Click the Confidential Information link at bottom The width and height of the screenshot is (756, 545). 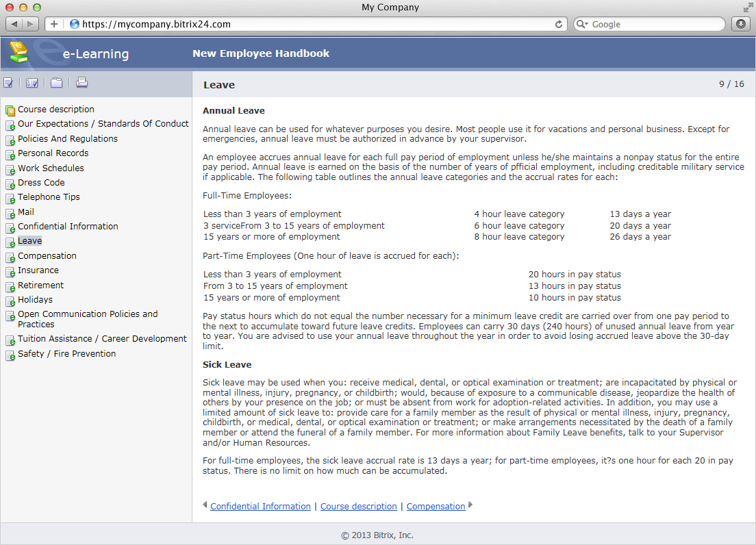pyautogui.click(x=260, y=507)
